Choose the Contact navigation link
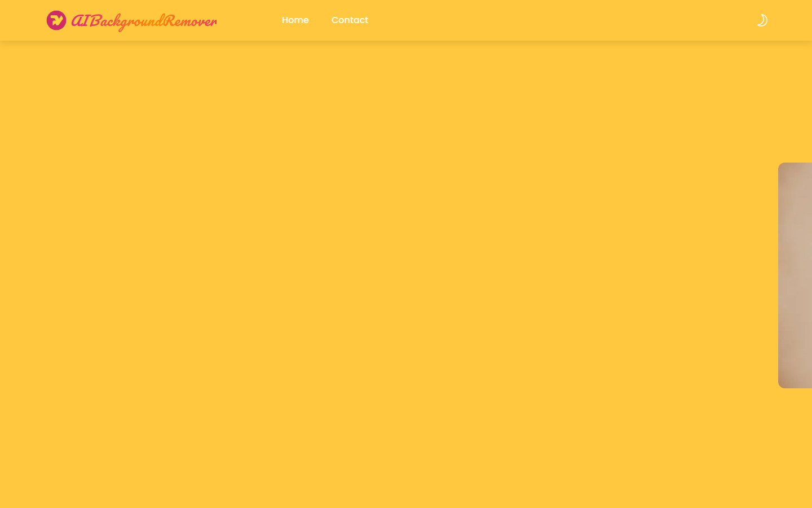812x508 pixels. coord(350,20)
